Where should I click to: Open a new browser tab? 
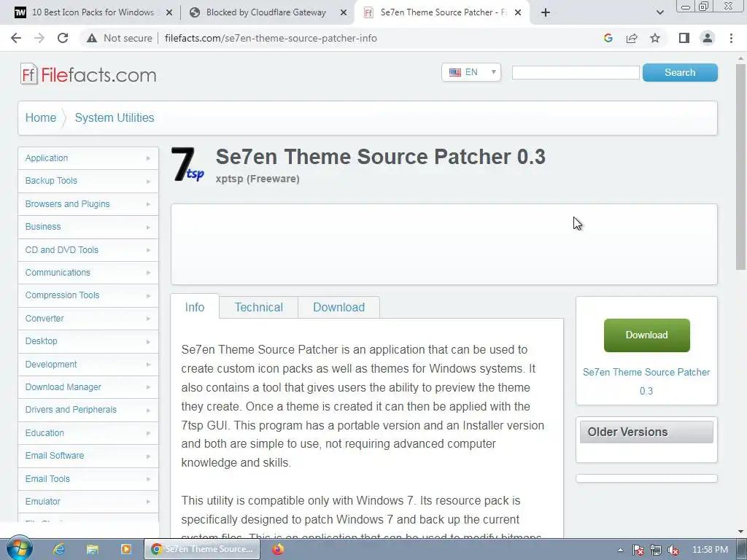click(x=546, y=12)
